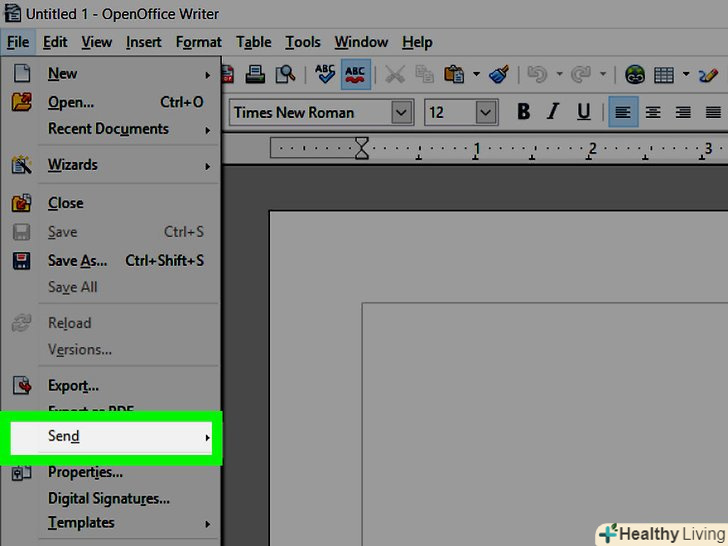Choose Properties... from the File menu
728x546 pixels.
point(111,472)
